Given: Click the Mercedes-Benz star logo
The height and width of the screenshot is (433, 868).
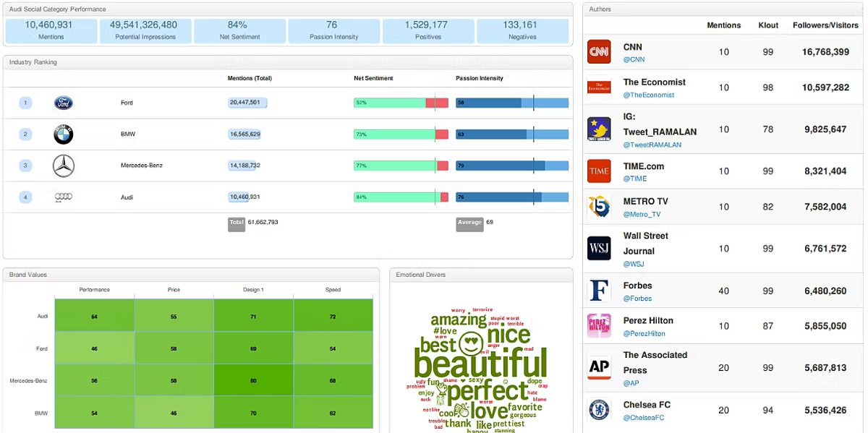Looking at the screenshot, I should tap(64, 166).
